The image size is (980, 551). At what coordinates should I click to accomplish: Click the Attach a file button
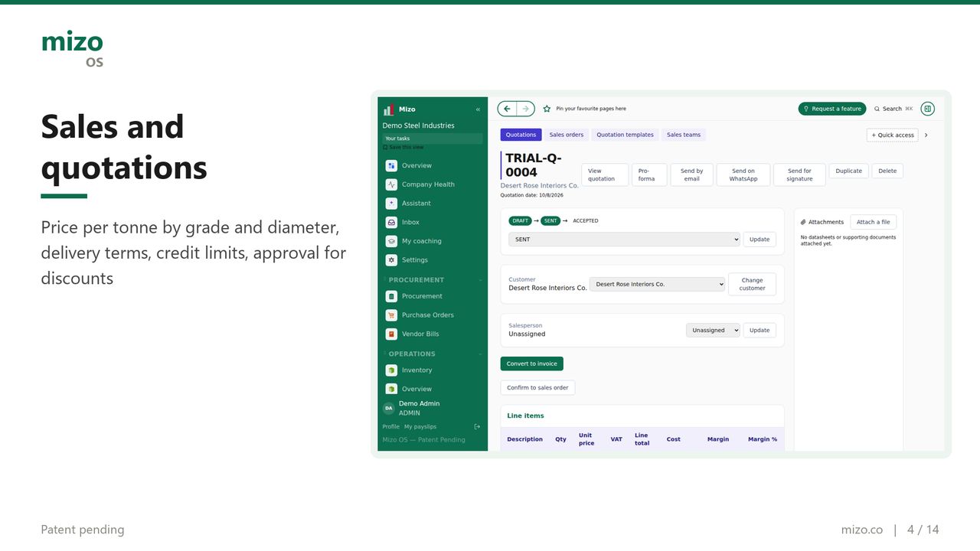pyautogui.click(x=873, y=222)
